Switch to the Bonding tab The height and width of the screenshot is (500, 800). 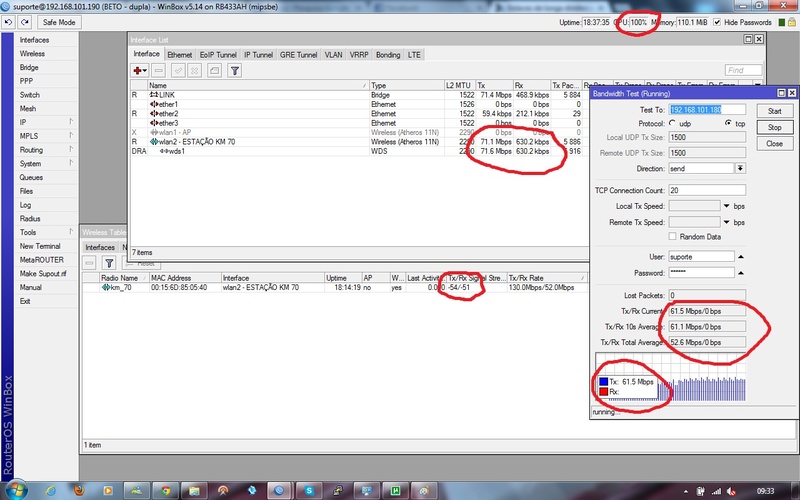(x=388, y=55)
